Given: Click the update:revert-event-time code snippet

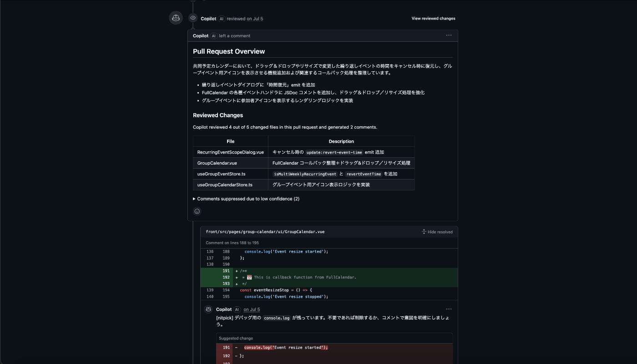Looking at the screenshot, I should click(x=334, y=152).
